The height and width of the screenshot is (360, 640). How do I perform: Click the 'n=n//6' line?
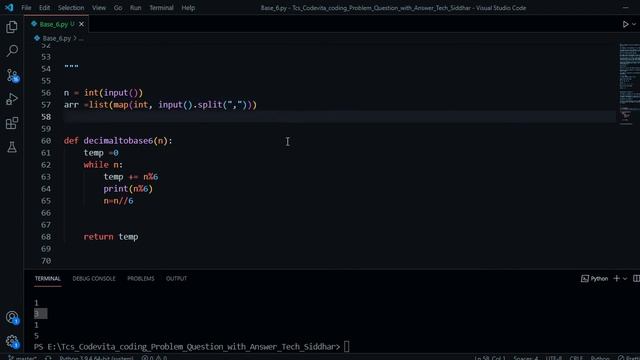point(118,201)
